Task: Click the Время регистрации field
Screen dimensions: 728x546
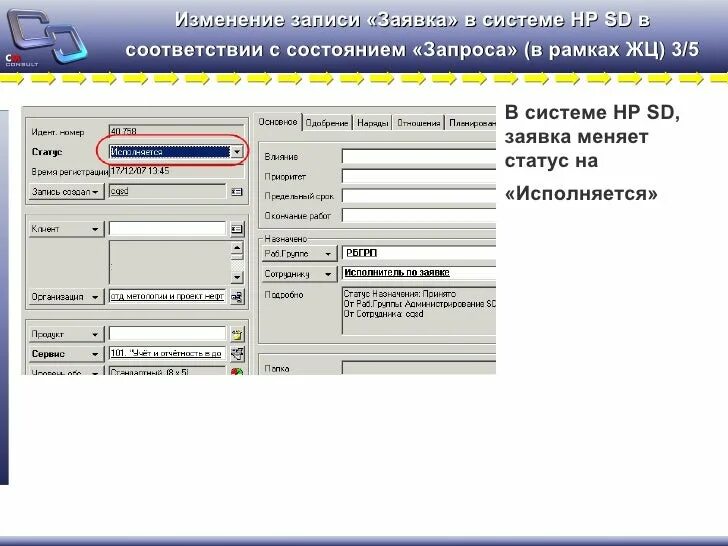Action: [x=176, y=171]
